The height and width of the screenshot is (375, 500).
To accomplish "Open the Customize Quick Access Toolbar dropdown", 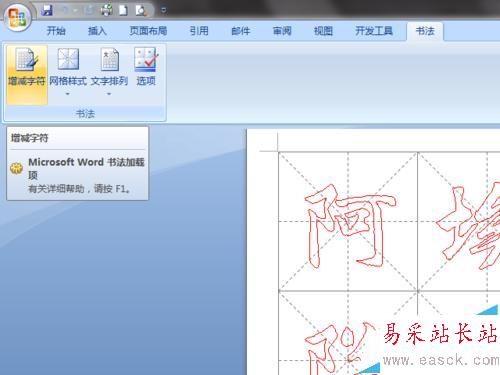I will [164, 10].
